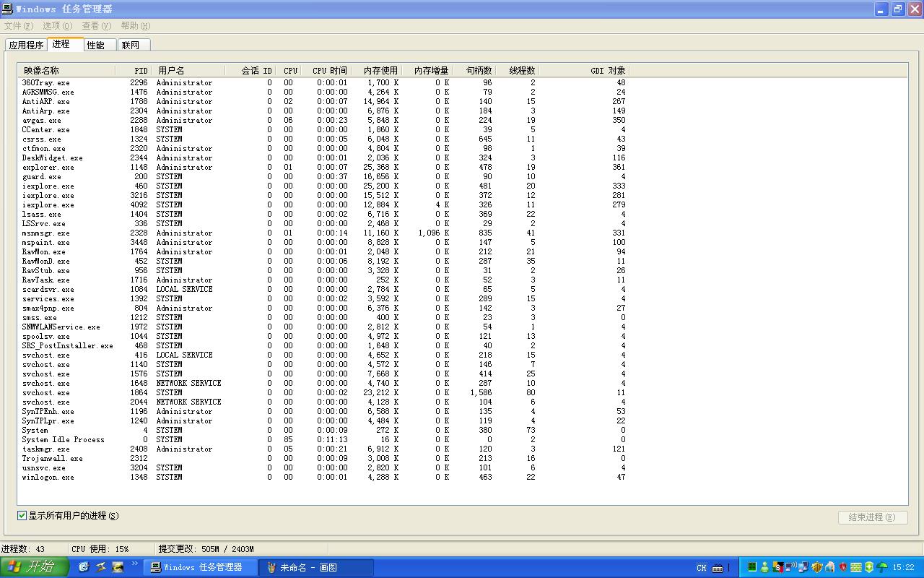Click the Windows 任务管理器 taskbar button
This screenshot has height=578, width=924.
pyautogui.click(x=201, y=567)
